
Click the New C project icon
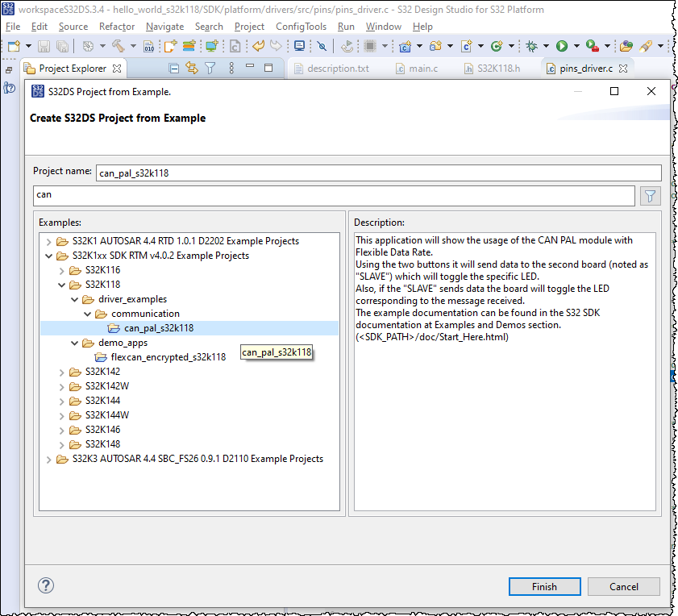[406, 46]
